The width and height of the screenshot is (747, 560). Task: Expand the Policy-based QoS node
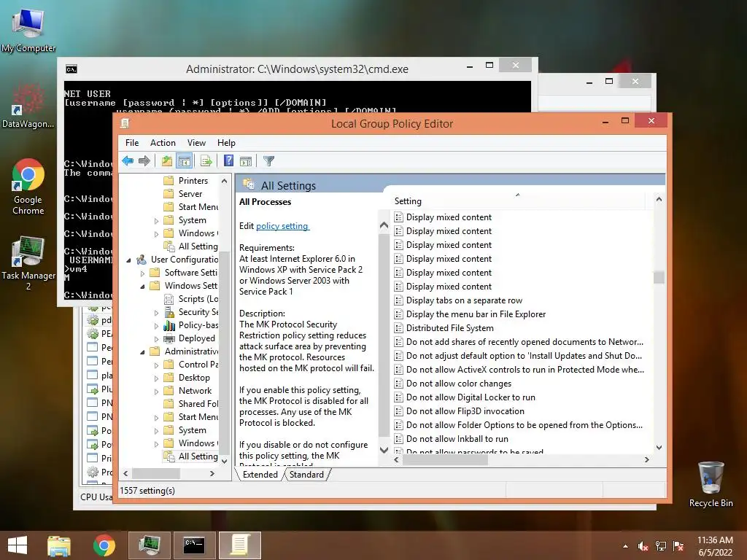156,326
